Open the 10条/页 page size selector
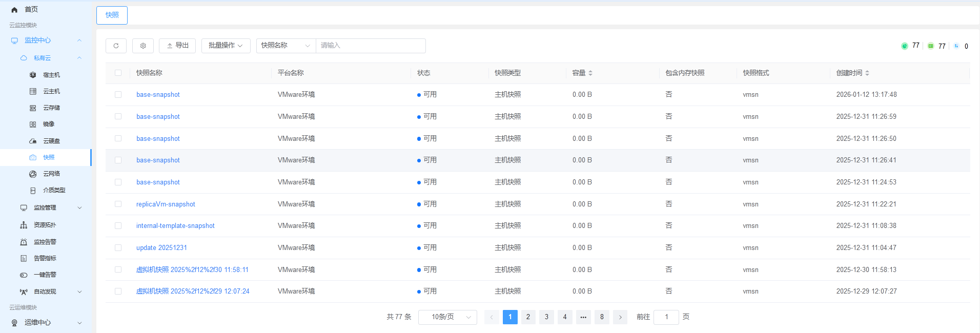The height and width of the screenshot is (333, 980). (x=447, y=317)
